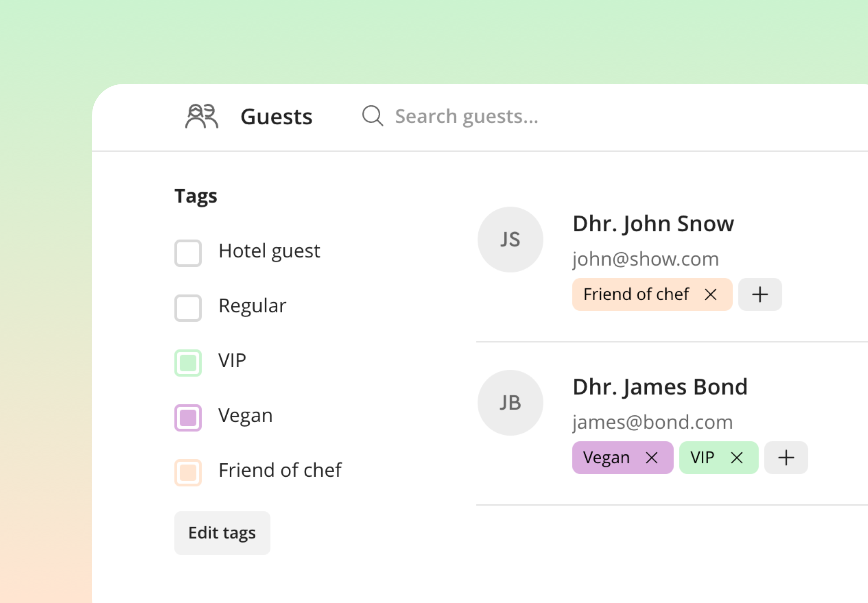
Task: Expand the Friend of chef tag filter
Action: (x=189, y=470)
